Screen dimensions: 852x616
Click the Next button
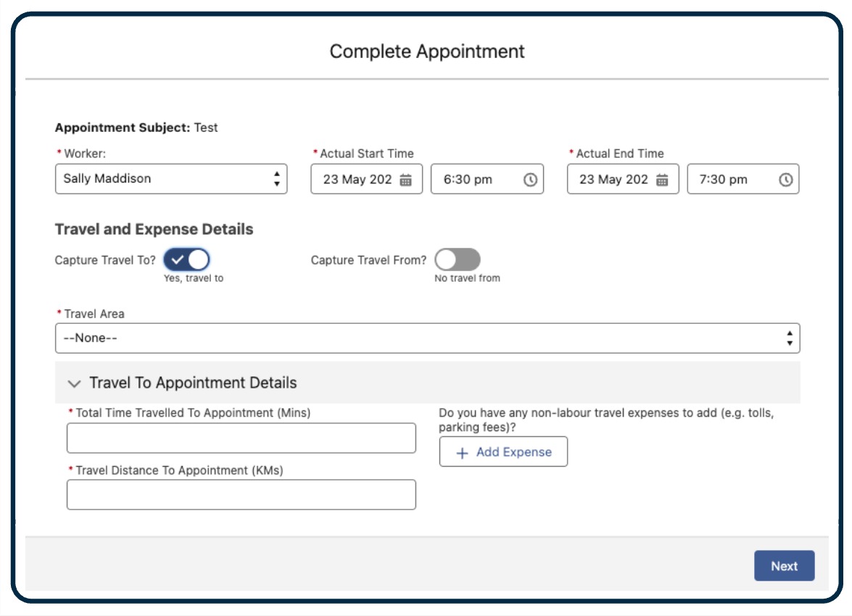pos(784,566)
